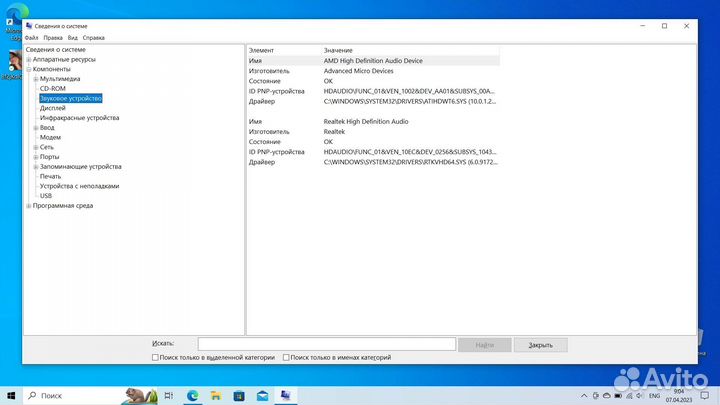Viewport: 720px width, 405px height.
Task: Expand the Мультимедиа tree node
Action: point(36,78)
